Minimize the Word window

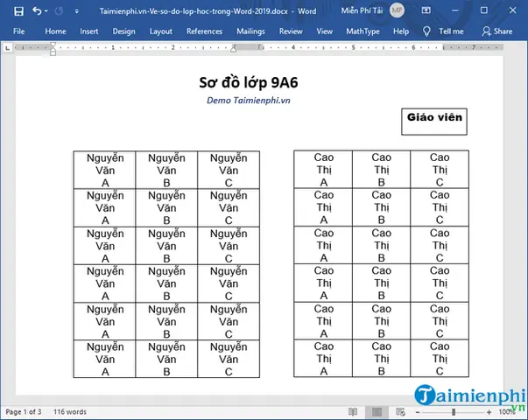(x=455, y=10)
